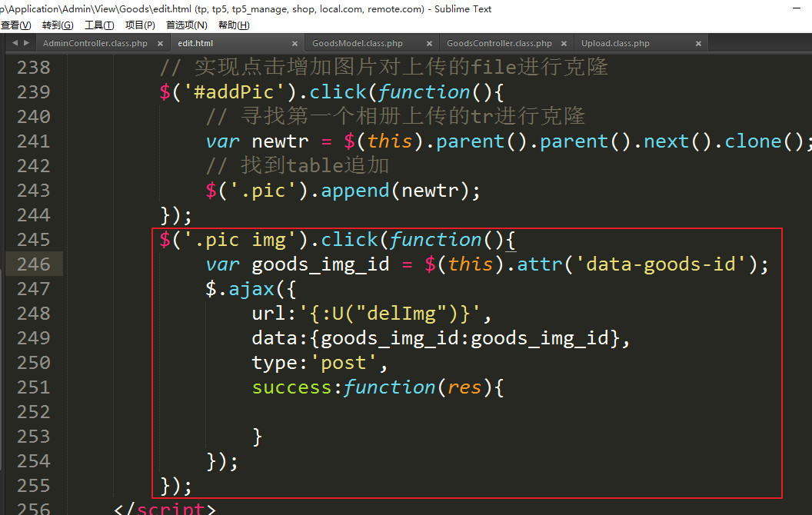812x515 pixels.
Task: Switch to the Upload.class.php tab
Action: tap(615, 44)
